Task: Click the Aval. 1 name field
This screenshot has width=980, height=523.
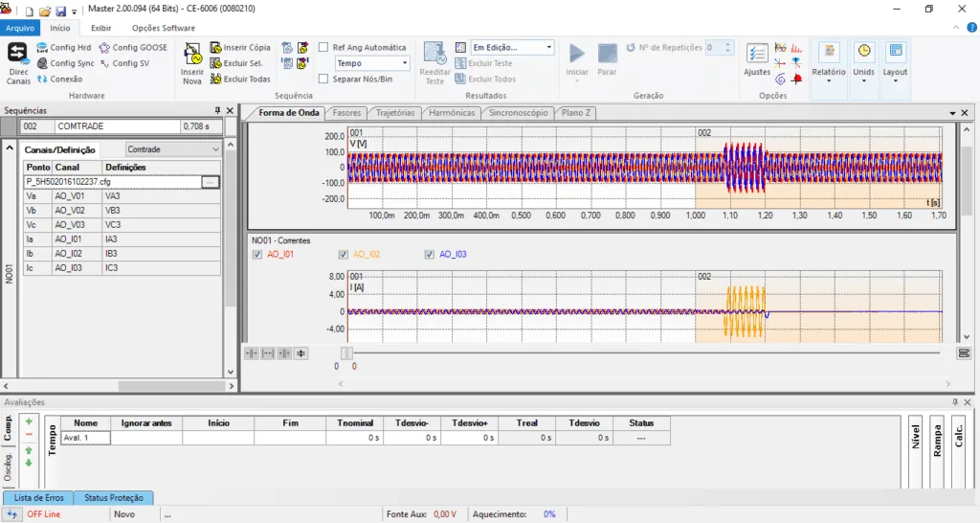Action: coord(86,438)
